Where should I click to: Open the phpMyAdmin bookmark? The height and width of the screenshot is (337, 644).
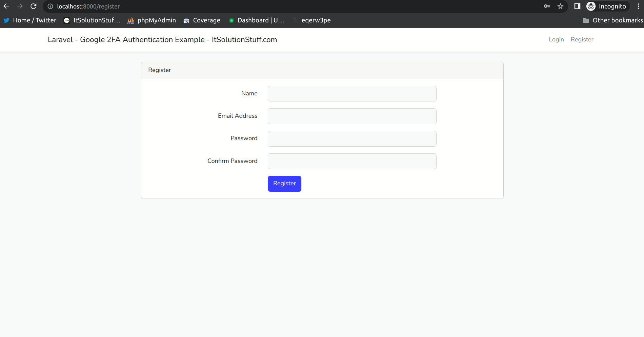[x=152, y=20]
